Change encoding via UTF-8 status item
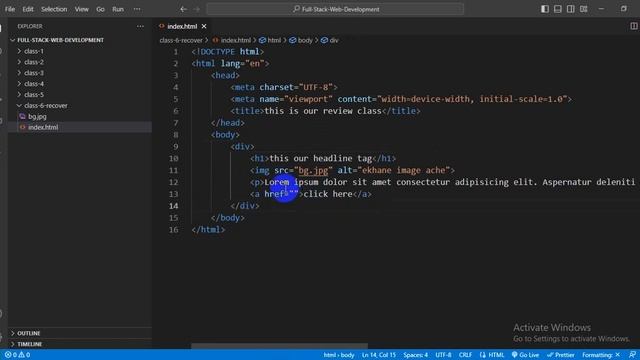640x360 pixels. 443,355
